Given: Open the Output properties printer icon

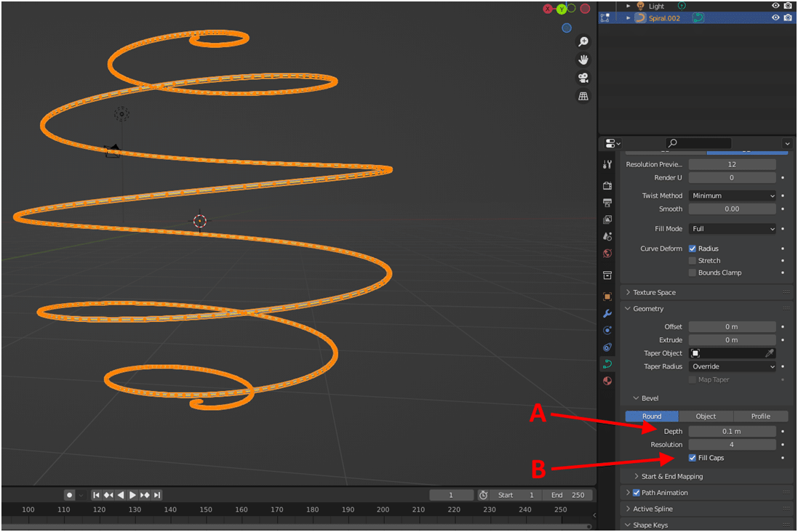Looking at the screenshot, I should pyautogui.click(x=607, y=203).
